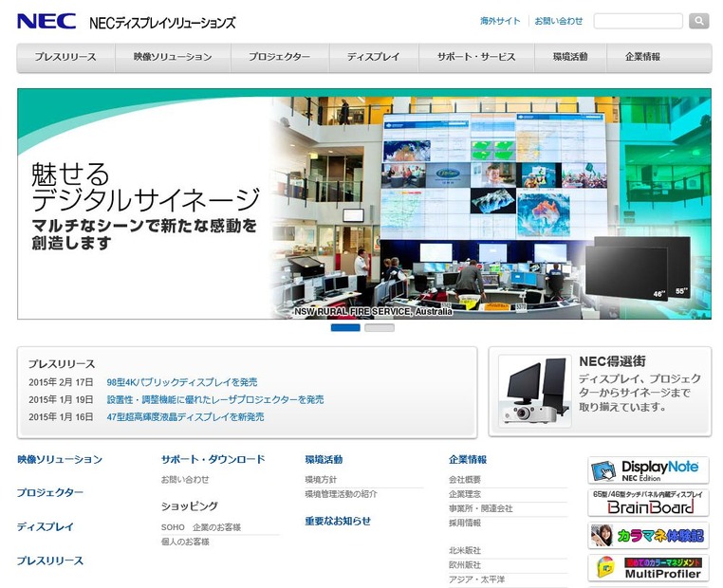Open レーザプロジェクターを発売 press release link
723x588 pixels.
[215, 399]
